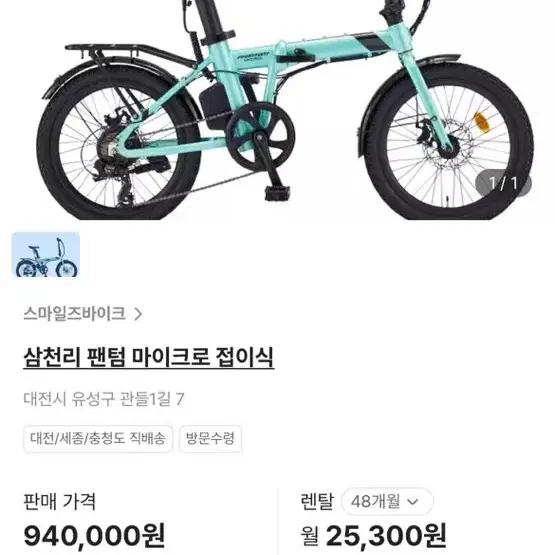Tap the black battery pack on frame

[x=216, y=106]
